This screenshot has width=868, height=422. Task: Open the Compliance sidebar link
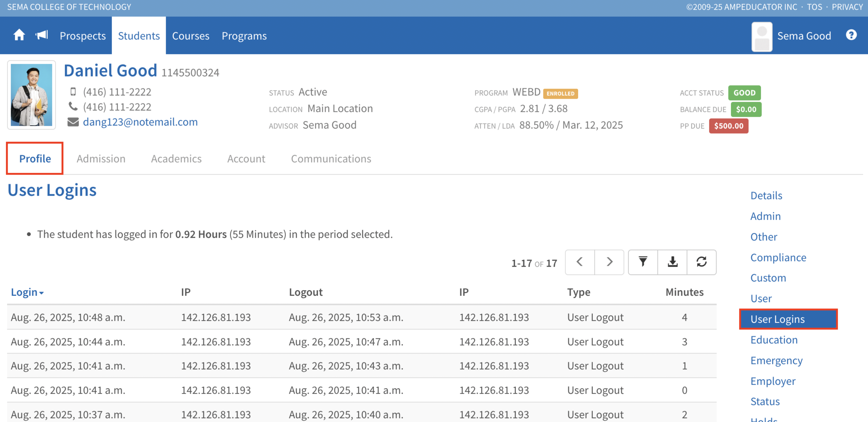[778, 257]
